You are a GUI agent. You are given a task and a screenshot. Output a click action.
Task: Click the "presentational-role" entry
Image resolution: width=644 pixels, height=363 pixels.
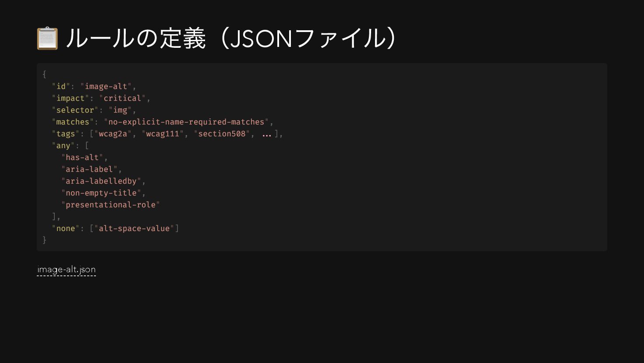[110, 205]
